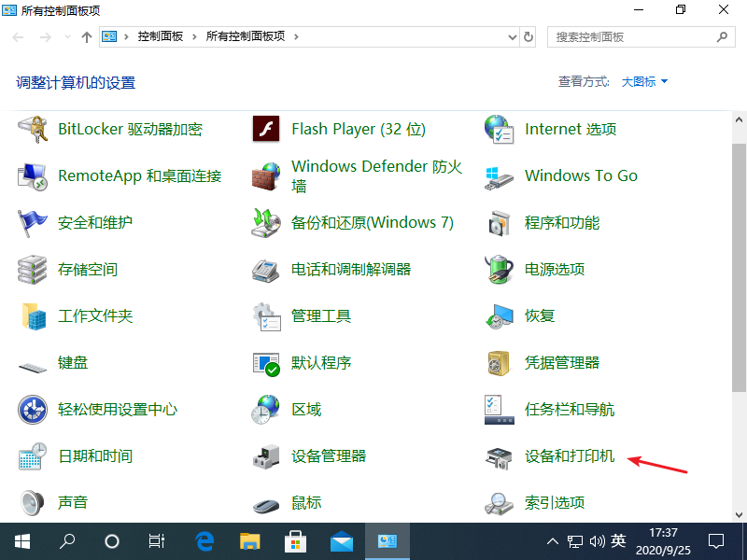Expand the address bar history dropdown arrow
This screenshot has height=560, width=747.
[512, 37]
